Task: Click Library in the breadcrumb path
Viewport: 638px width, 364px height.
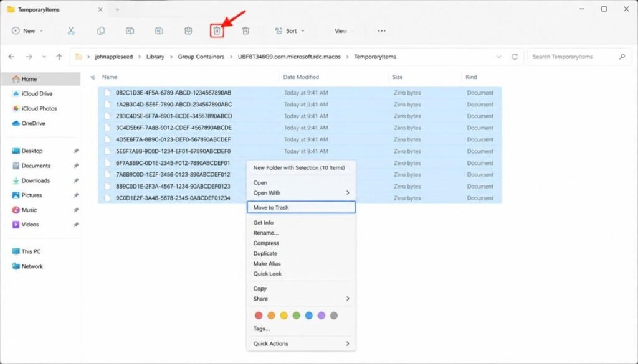Action: [x=155, y=57]
